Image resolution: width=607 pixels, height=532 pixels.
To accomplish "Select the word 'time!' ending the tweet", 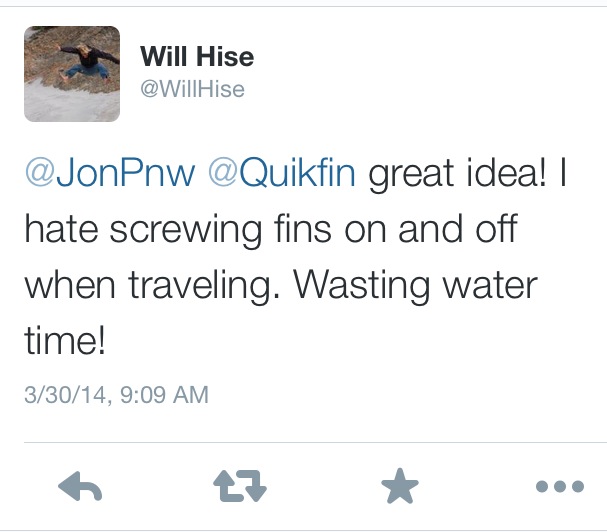I will [x=65, y=340].
